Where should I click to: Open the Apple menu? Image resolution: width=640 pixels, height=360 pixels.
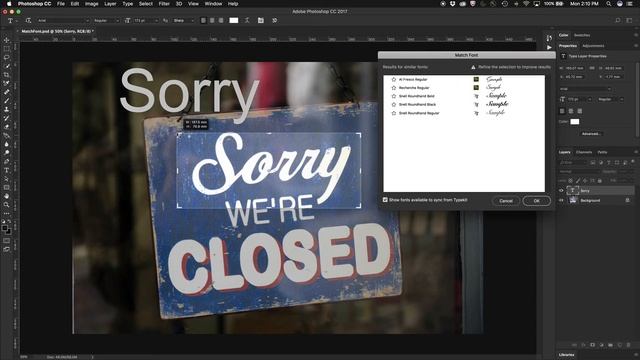point(9,4)
